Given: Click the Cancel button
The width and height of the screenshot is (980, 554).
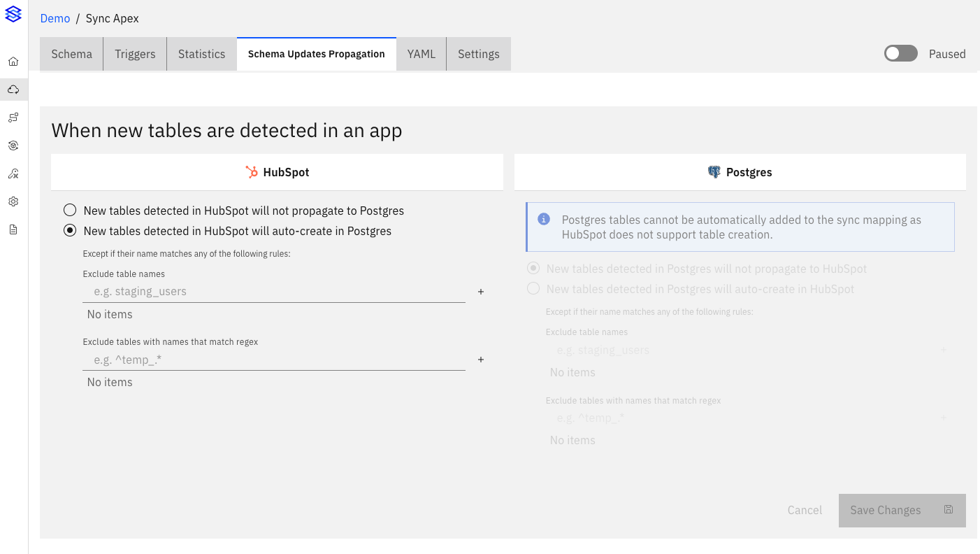Looking at the screenshot, I should pyautogui.click(x=805, y=510).
